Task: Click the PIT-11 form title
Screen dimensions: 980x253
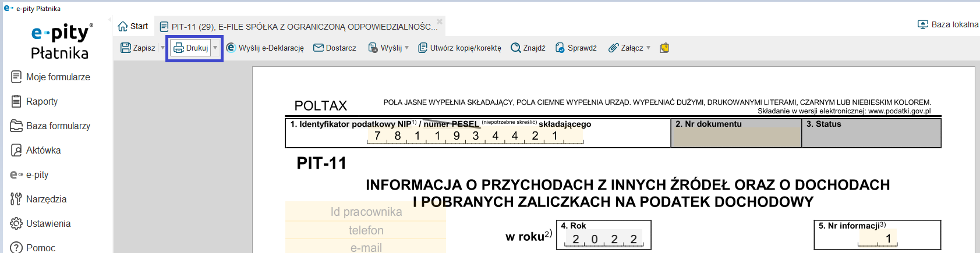Action: click(x=321, y=163)
